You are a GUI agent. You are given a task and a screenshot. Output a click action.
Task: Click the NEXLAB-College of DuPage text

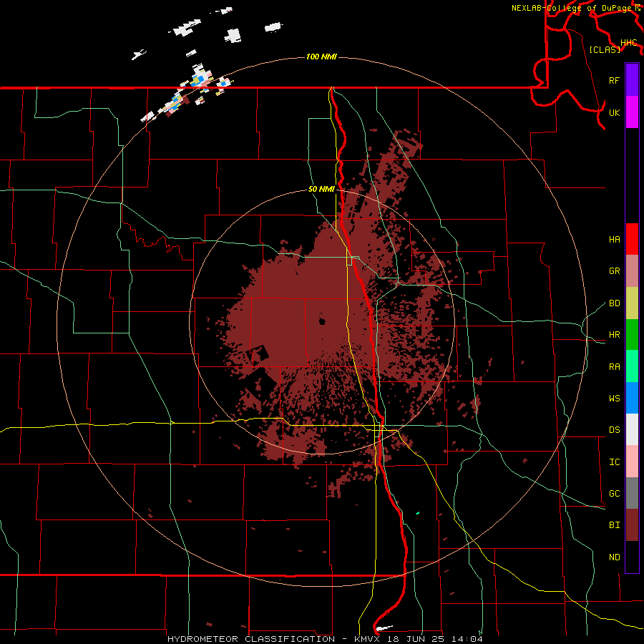[572, 8]
